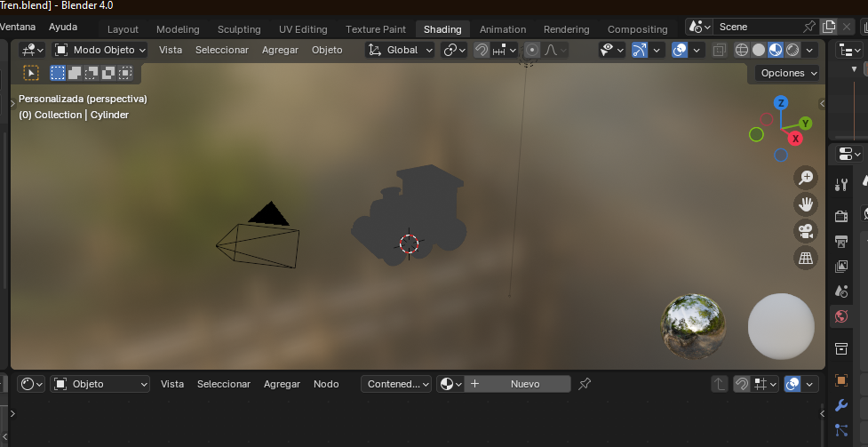Toggle proportional editing
The image size is (868, 447).
click(x=532, y=50)
